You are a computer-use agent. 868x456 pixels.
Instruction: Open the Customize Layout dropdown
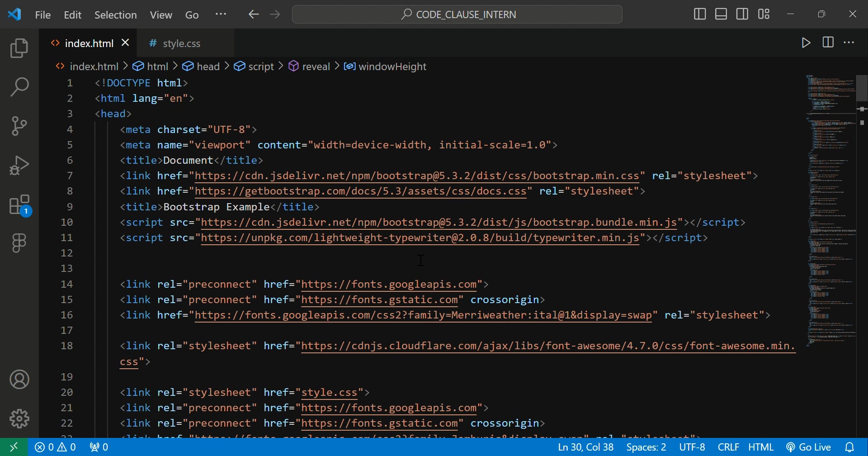764,14
